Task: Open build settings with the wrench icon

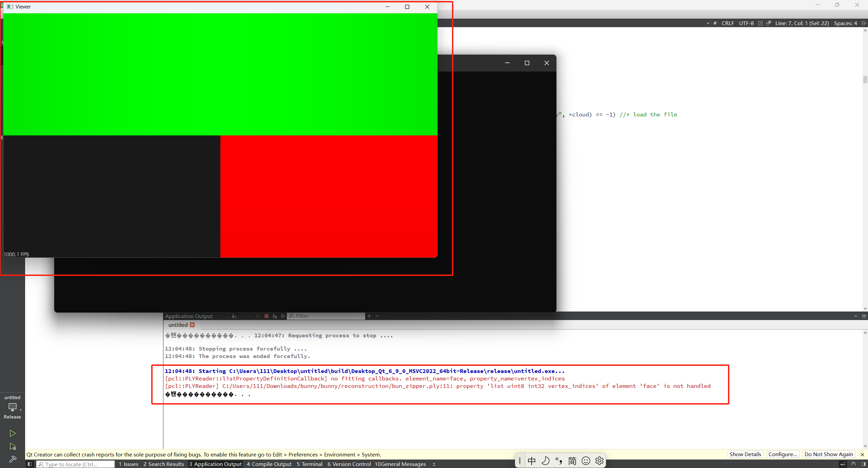Action: [x=13, y=459]
